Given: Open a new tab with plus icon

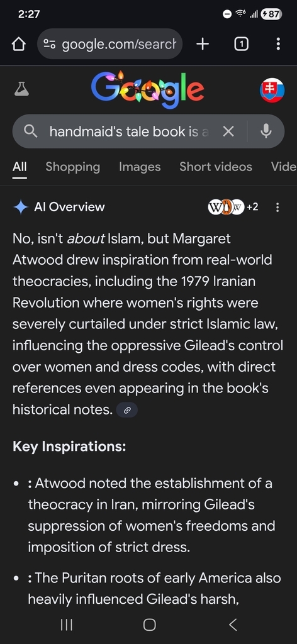Looking at the screenshot, I should coord(203,44).
